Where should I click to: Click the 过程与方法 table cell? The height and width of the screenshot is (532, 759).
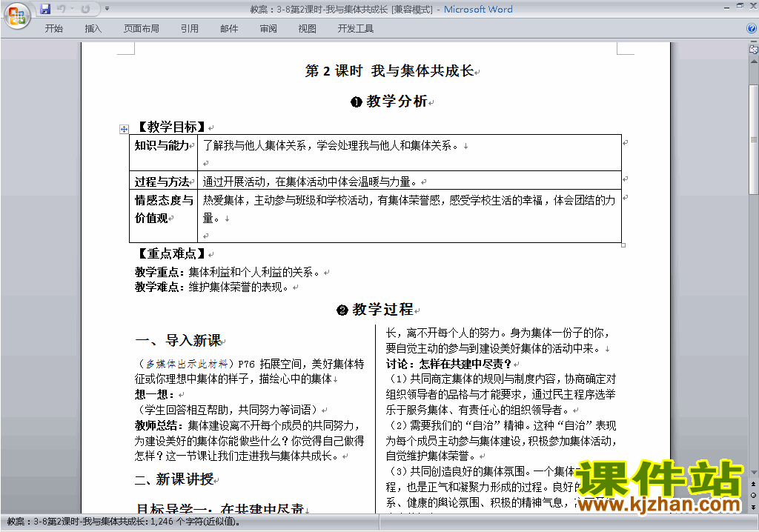tap(163, 180)
